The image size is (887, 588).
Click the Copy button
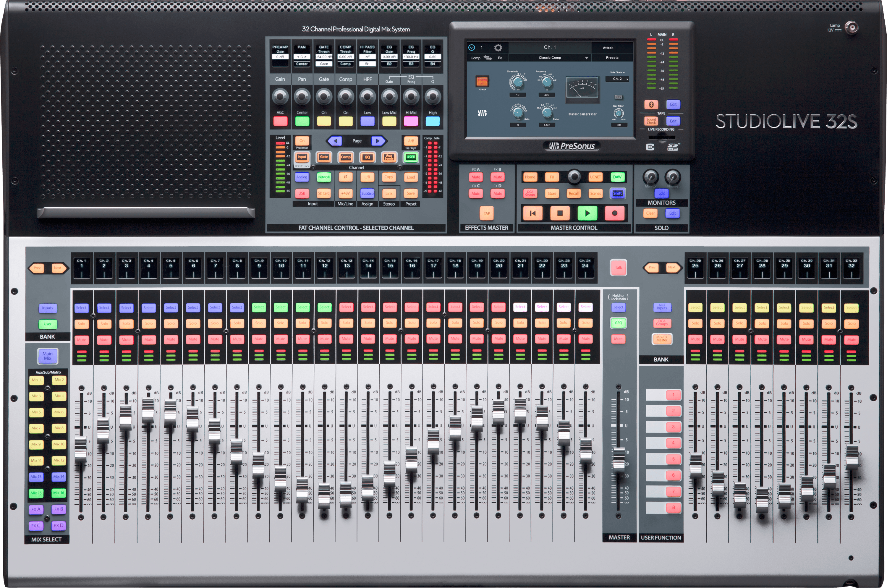click(389, 177)
